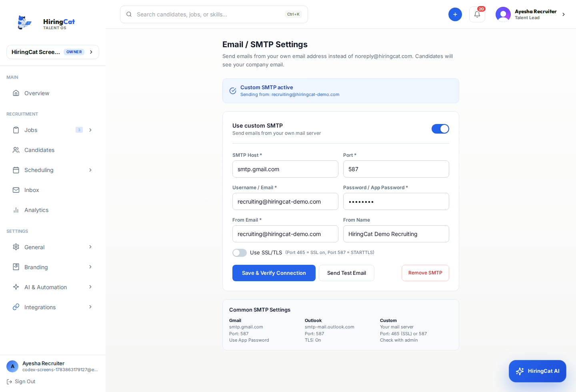Click the Username / Email input field
576x392 pixels.
(x=285, y=202)
